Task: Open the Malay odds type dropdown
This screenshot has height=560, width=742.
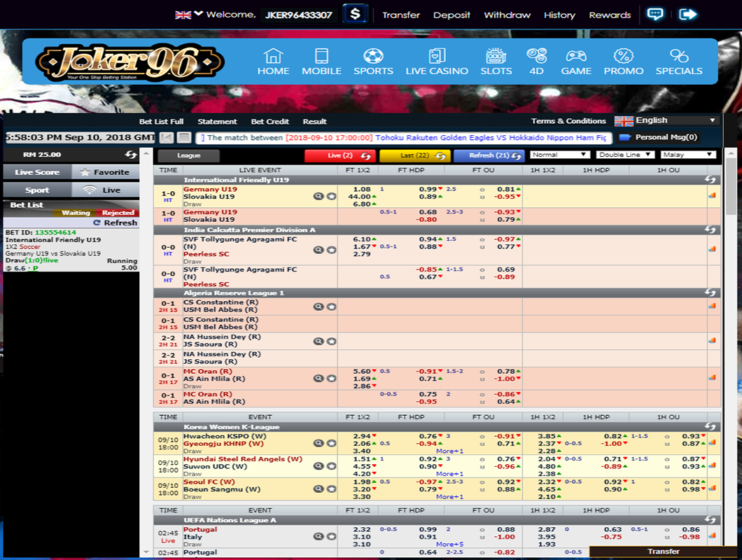Action: [x=688, y=155]
